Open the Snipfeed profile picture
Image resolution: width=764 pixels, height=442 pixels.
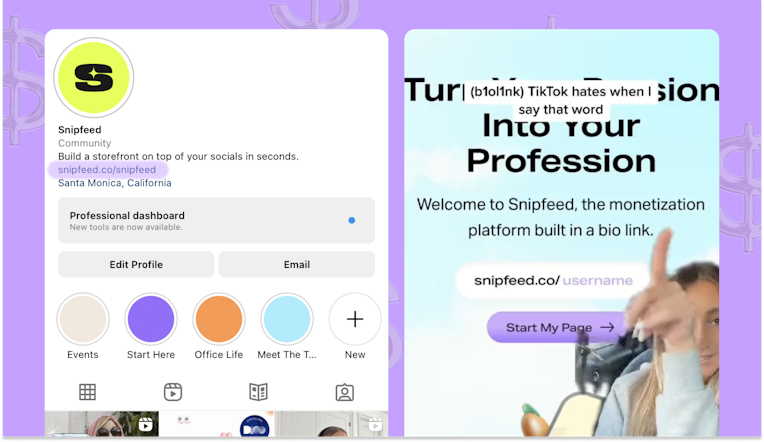[x=94, y=77]
